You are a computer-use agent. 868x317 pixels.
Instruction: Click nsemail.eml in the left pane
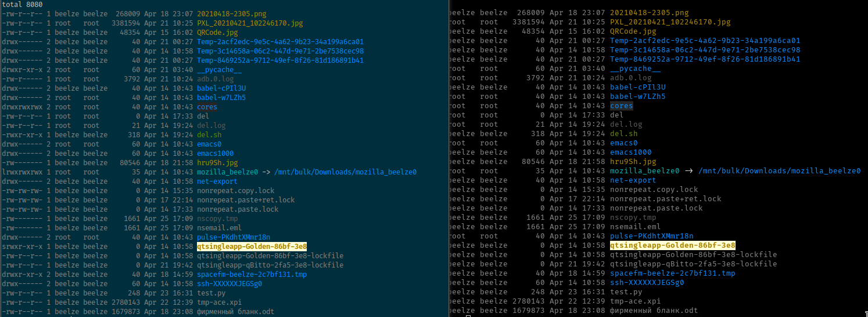[220, 227]
